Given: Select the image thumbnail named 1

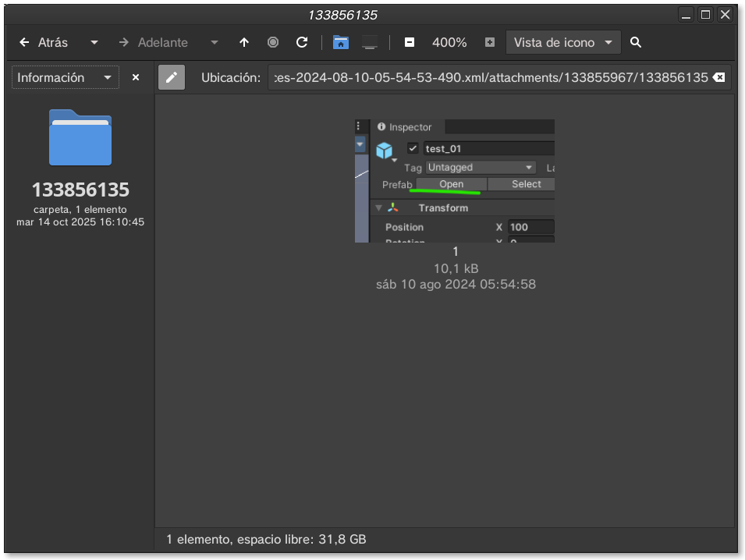Looking at the screenshot, I should point(455,181).
